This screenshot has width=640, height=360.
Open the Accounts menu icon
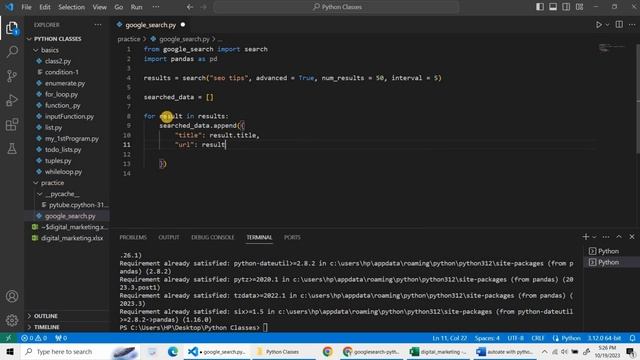pos(12,296)
